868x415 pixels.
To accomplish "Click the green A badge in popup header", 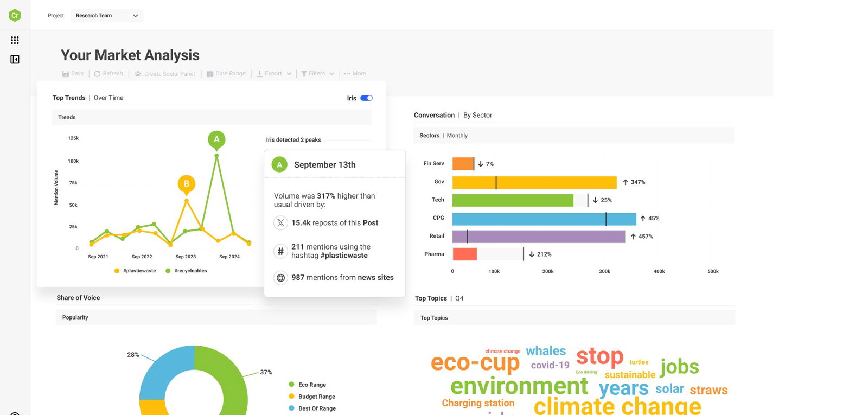I will click(279, 164).
